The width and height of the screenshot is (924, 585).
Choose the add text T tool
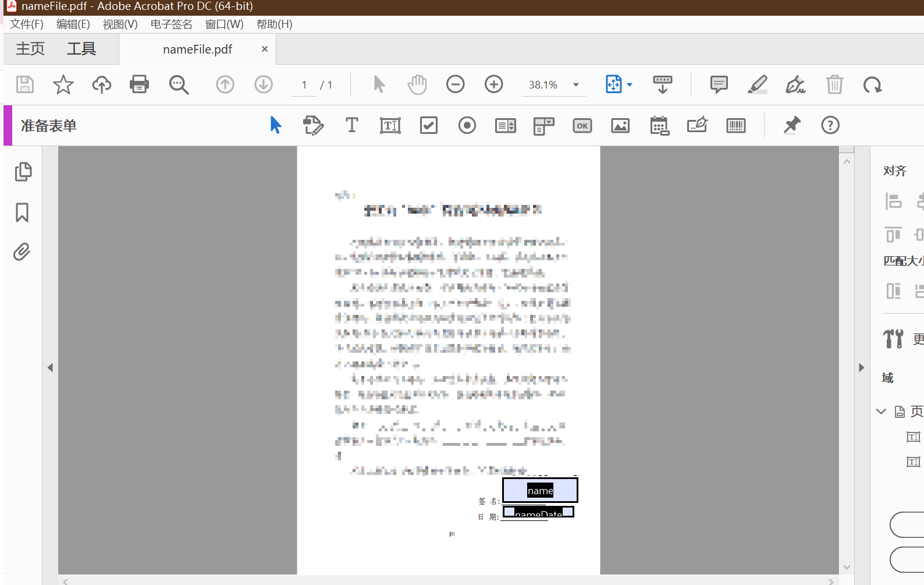352,125
